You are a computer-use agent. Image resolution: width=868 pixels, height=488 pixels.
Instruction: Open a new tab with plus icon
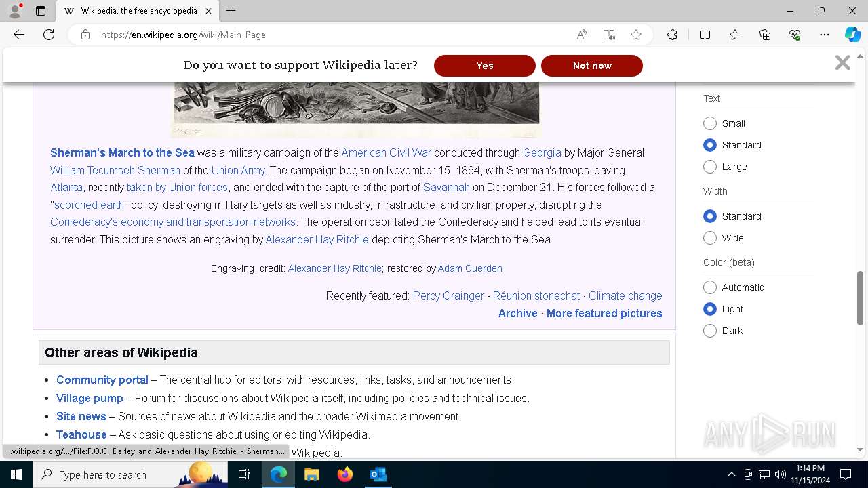coord(231,11)
